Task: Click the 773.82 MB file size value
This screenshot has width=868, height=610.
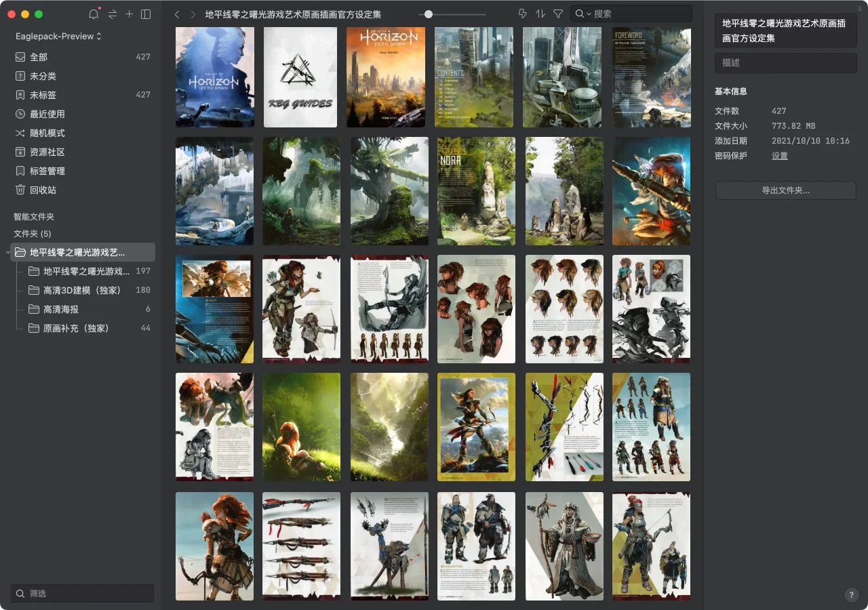Action: click(793, 126)
